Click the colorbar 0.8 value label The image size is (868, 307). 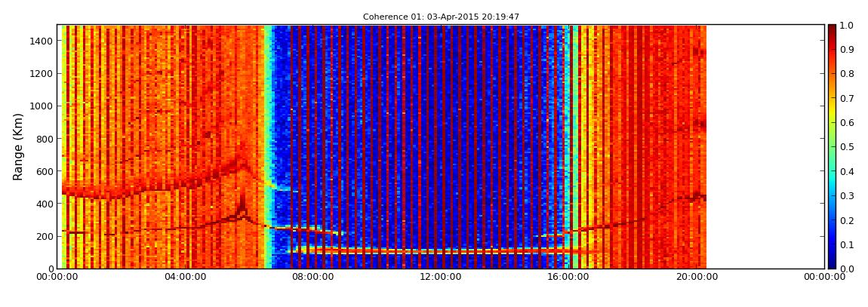[x=846, y=74]
